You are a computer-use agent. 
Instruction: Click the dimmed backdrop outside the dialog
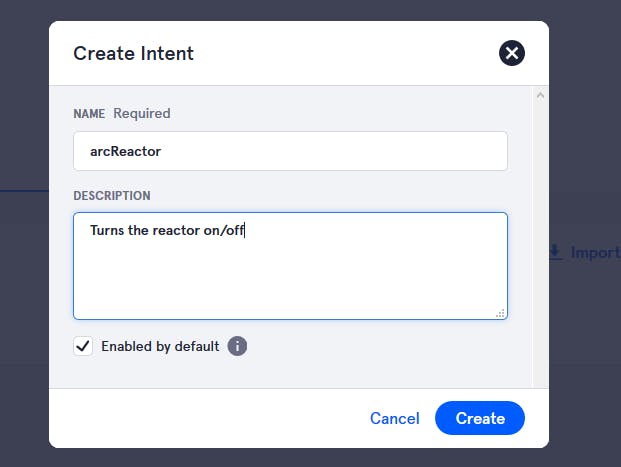[x=24, y=317]
